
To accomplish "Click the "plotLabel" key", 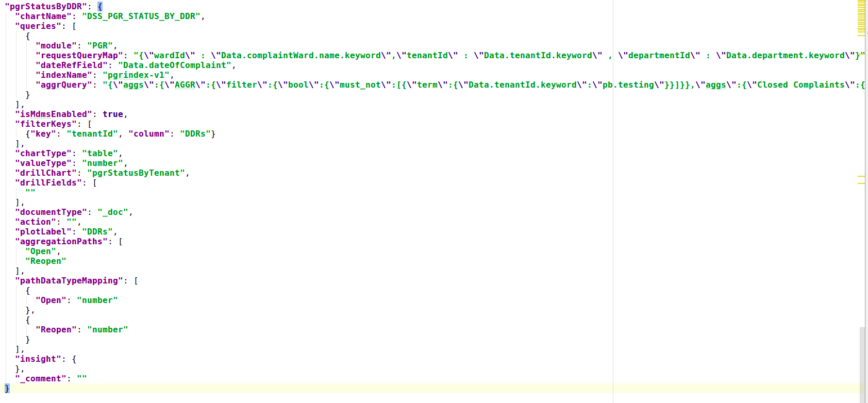I will [43, 232].
